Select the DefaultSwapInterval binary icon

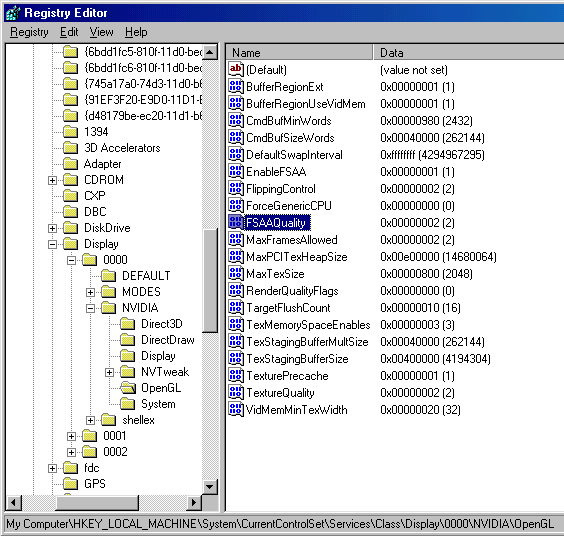[236, 155]
